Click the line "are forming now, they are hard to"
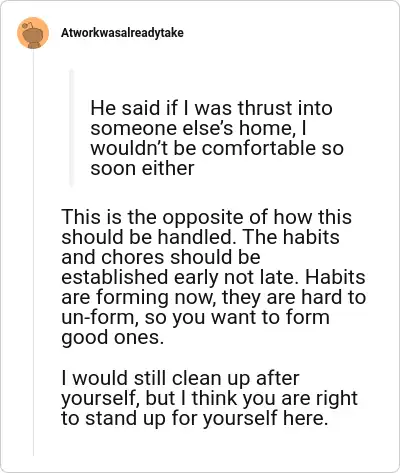 tap(214, 297)
